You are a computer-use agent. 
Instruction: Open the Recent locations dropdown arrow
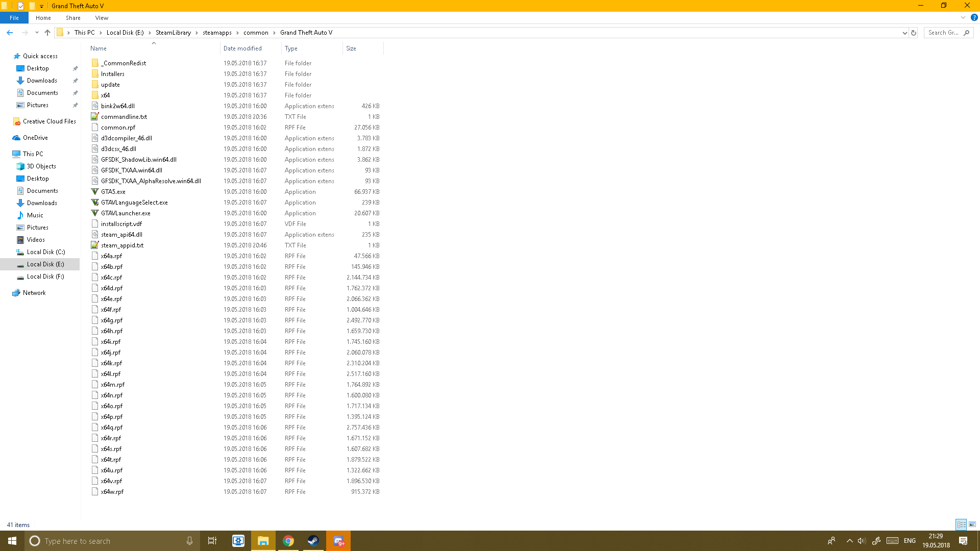point(37,33)
